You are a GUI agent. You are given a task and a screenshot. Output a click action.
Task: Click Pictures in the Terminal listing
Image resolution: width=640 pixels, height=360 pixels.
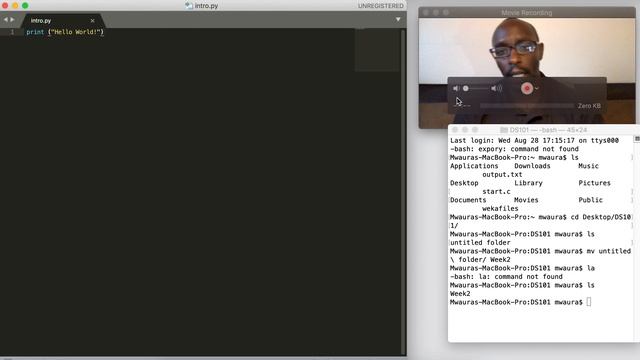point(594,183)
